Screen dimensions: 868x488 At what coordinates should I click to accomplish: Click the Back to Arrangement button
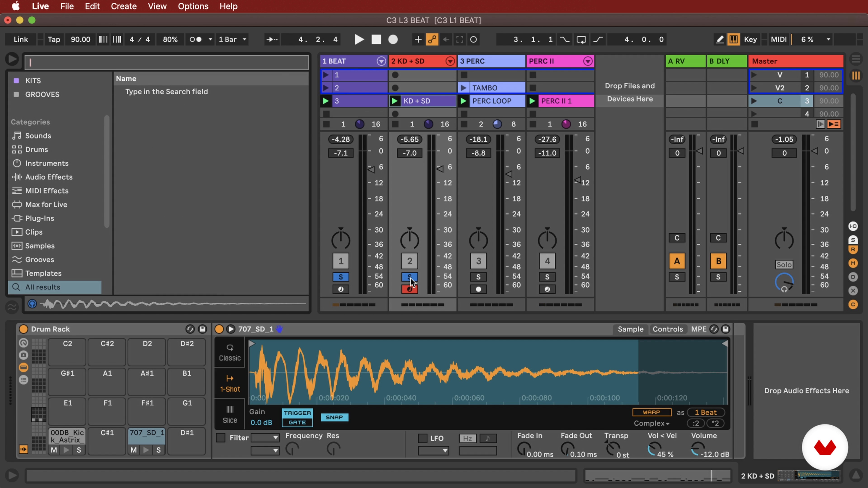(x=834, y=124)
